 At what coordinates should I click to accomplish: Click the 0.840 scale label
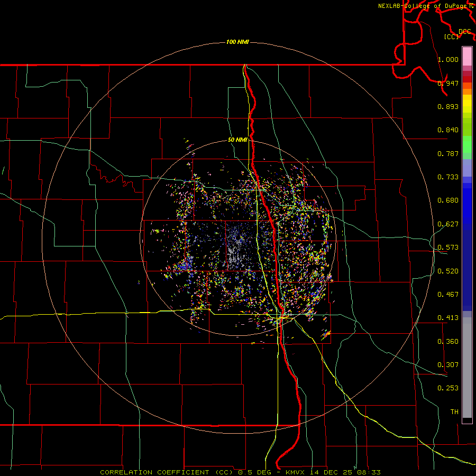pos(448,130)
